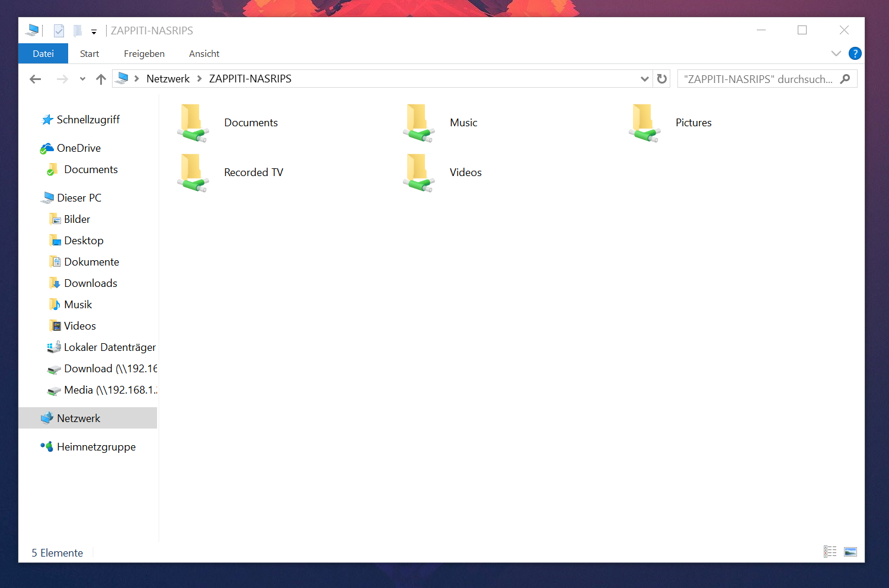Click the search magnifier icon
The height and width of the screenshot is (588, 889).
click(845, 79)
